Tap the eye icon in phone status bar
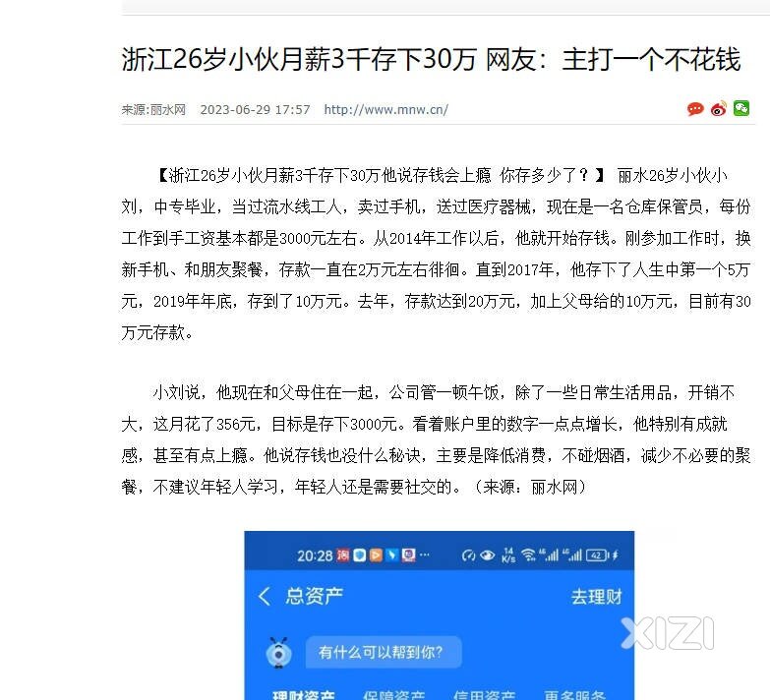The width and height of the screenshot is (770, 700). [487, 555]
